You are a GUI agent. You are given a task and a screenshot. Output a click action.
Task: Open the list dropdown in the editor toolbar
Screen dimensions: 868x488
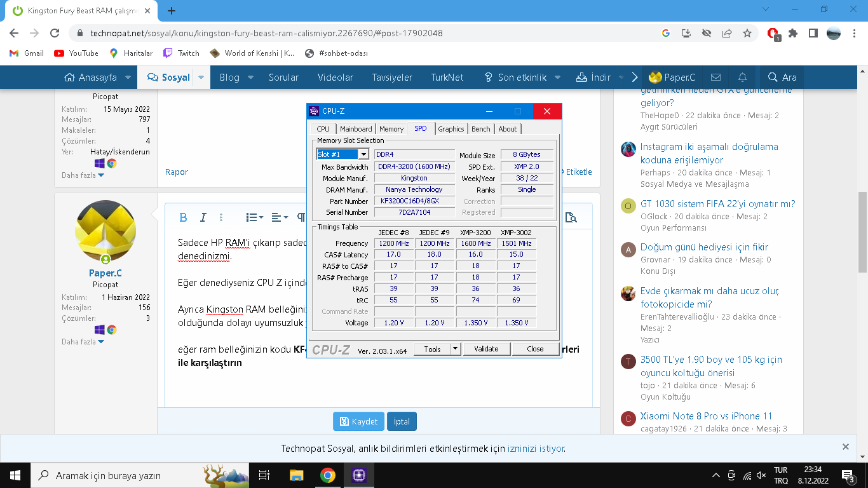(255, 217)
